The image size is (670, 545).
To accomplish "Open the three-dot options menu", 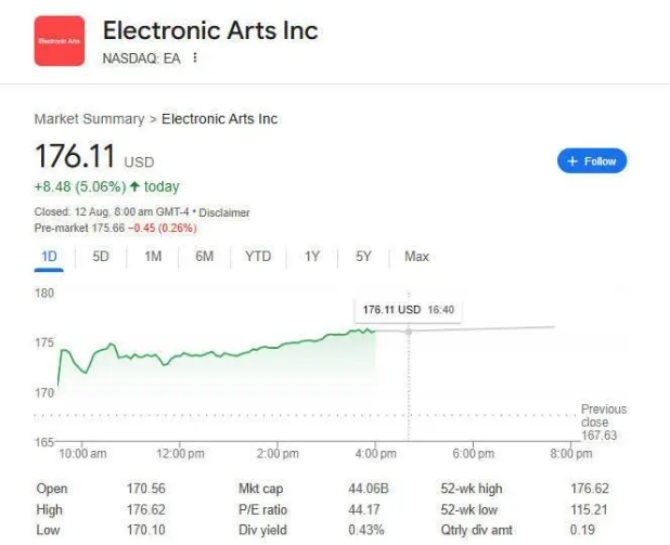I will click(x=195, y=57).
